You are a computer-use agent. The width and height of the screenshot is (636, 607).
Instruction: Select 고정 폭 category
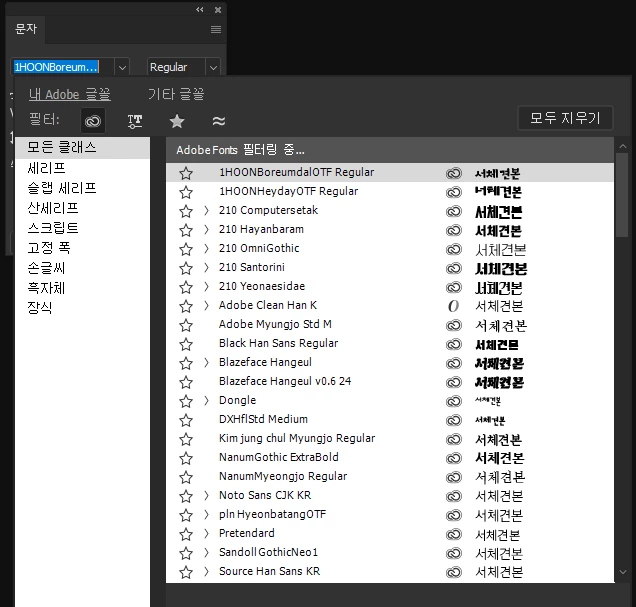(x=82, y=247)
